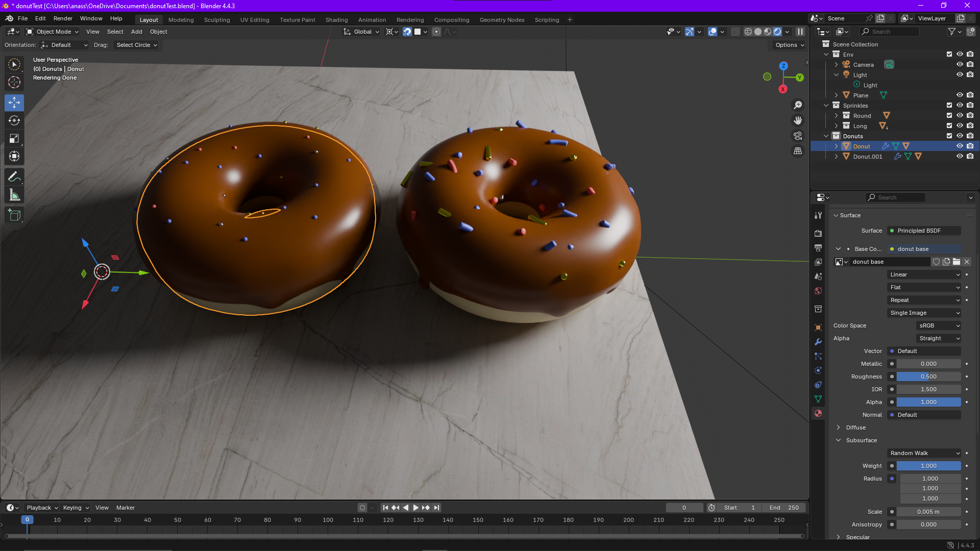Disable rendering of Light object
Viewport: 980px width, 551px height.
coord(970,75)
